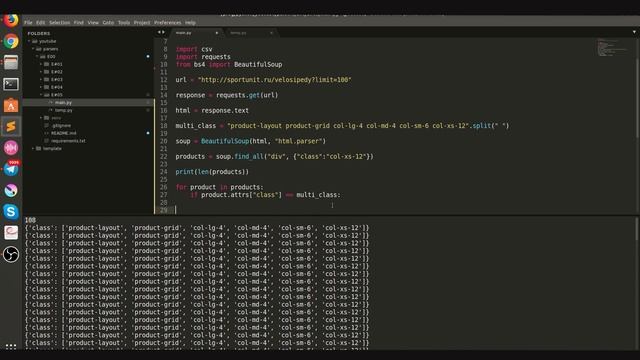This screenshot has width=640, height=360.
Task: Click file icon next to requirements.txt
Action: (47, 141)
